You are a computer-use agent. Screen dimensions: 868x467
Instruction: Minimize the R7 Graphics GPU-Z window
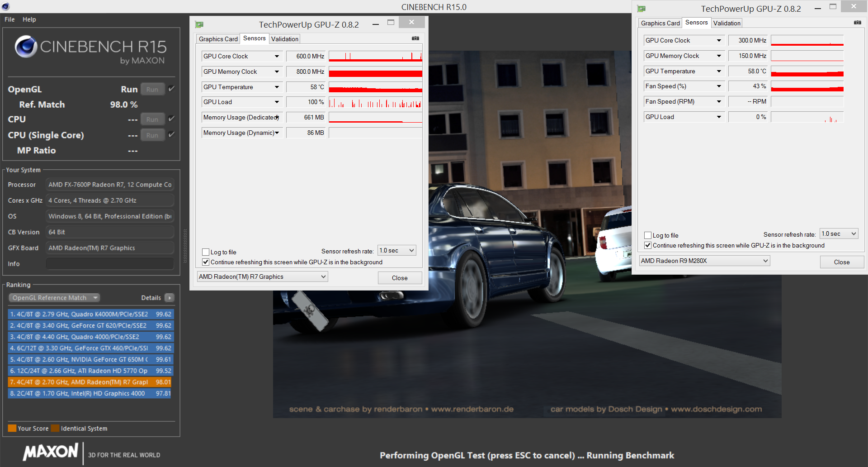pos(376,24)
